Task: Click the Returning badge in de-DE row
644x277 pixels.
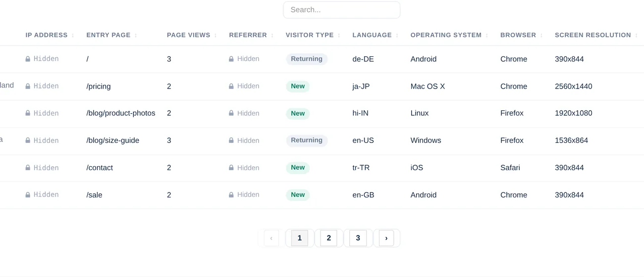Action: coord(307,59)
